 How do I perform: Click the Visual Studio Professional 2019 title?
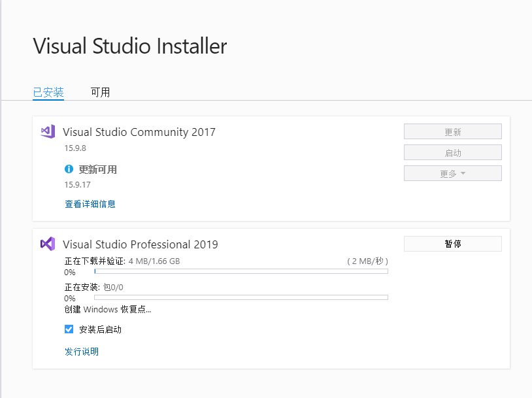click(141, 244)
